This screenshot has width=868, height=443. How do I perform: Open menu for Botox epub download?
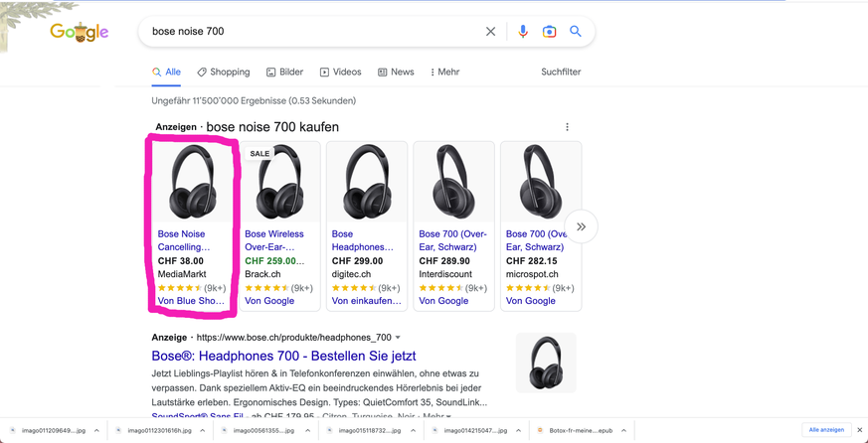pos(623,431)
